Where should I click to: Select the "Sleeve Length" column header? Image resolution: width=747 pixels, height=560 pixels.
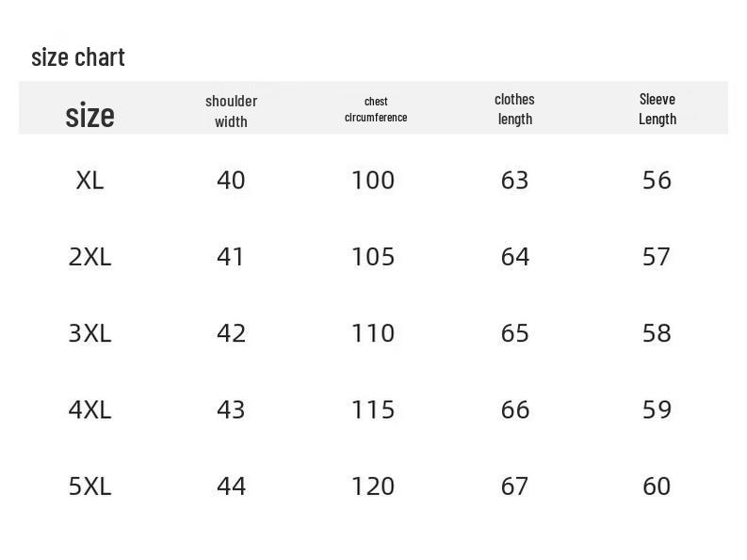657,109
